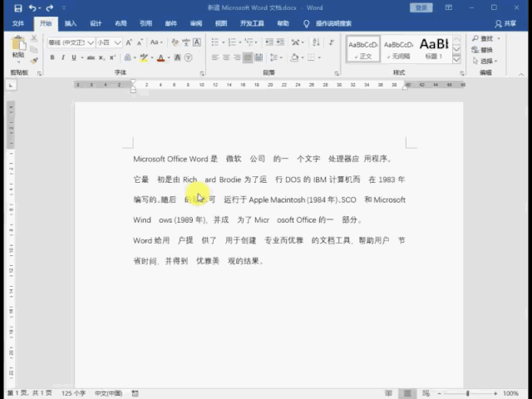Redo the last undone action

(50, 7)
